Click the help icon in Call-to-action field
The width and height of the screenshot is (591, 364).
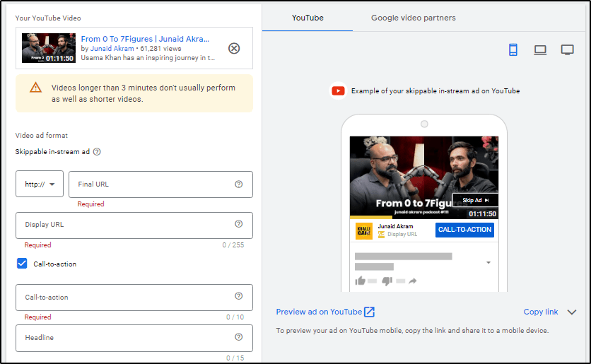tap(238, 296)
